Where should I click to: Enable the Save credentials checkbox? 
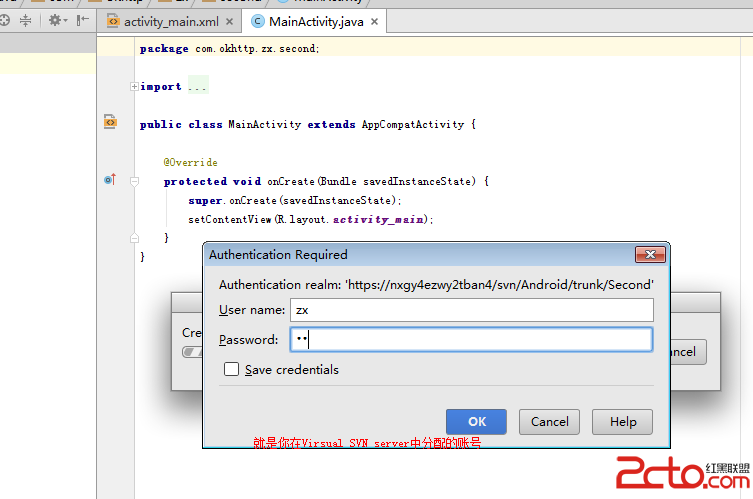(x=231, y=369)
